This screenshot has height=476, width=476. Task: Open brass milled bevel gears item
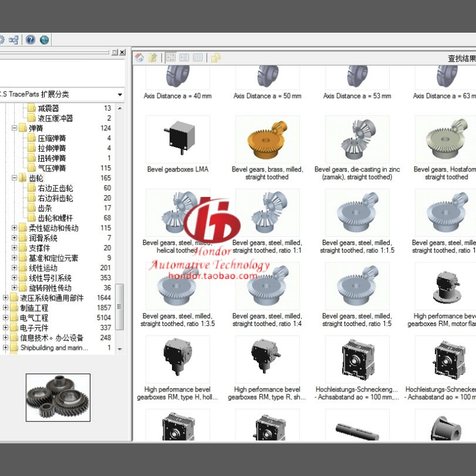(267, 140)
